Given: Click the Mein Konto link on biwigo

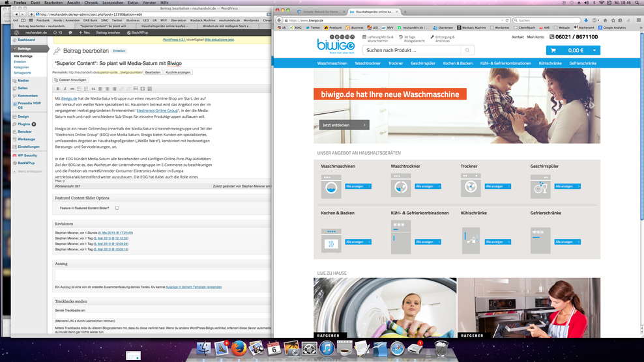Looking at the screenshot, I should point(535,37).
